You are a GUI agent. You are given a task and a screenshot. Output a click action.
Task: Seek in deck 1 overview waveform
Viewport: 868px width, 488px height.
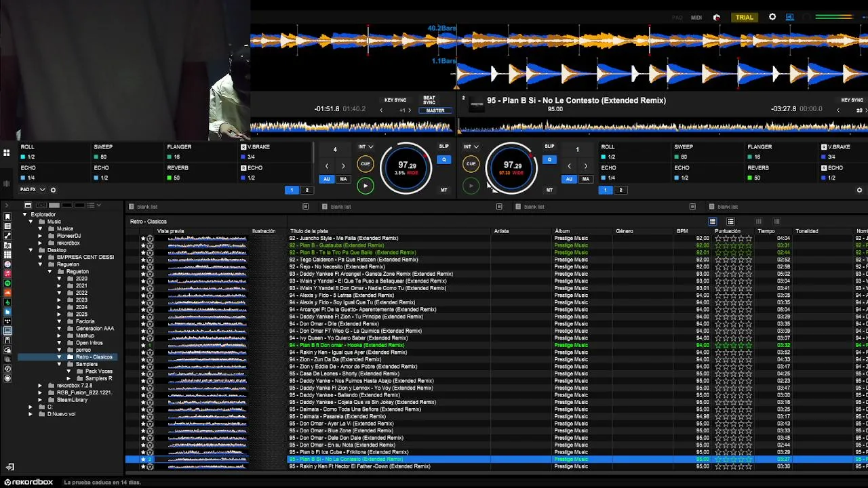point(351,126)
